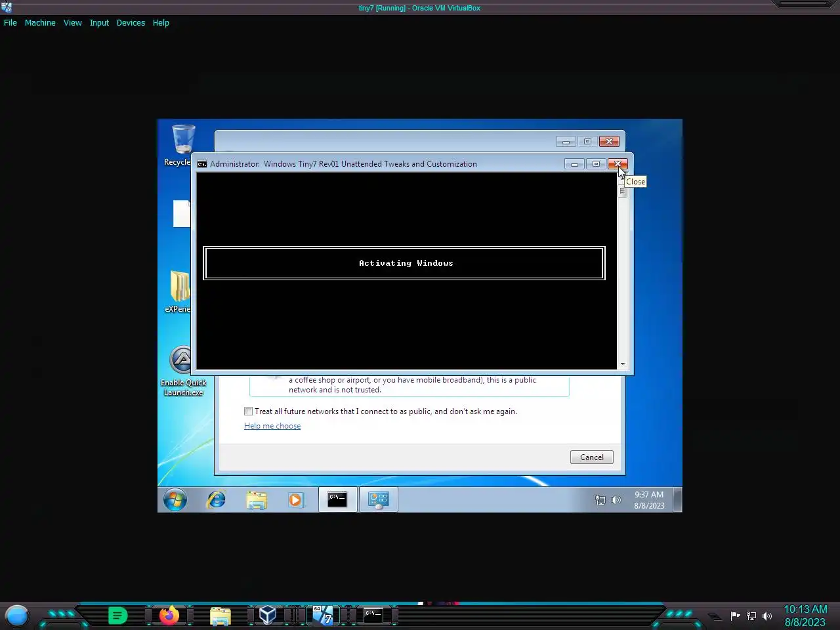Viewport: 840px width, 630px height.
Task: Follow the 'Help me choose' link
Action: tap(272, 426)
